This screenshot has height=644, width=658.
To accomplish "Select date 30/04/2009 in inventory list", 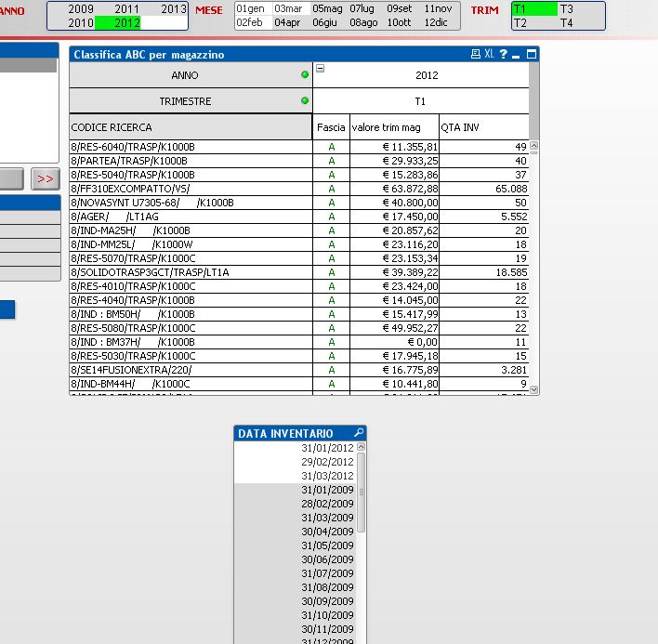I will click(327, 532).
